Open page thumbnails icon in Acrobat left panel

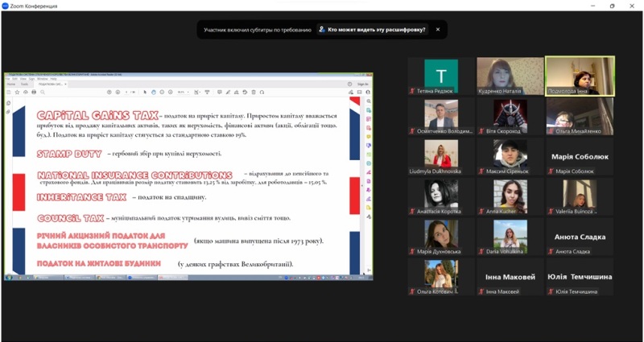pyautogui.click(x=8, y=103)
